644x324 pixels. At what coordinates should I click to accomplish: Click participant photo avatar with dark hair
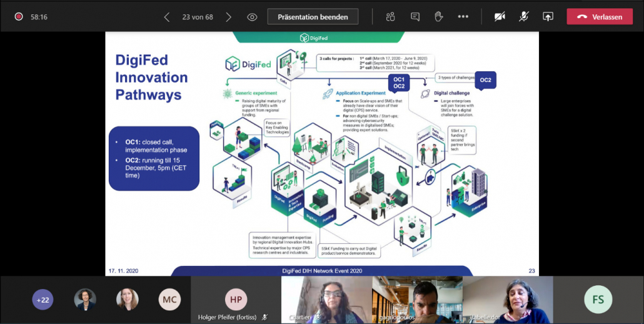(x=85, y=300)
